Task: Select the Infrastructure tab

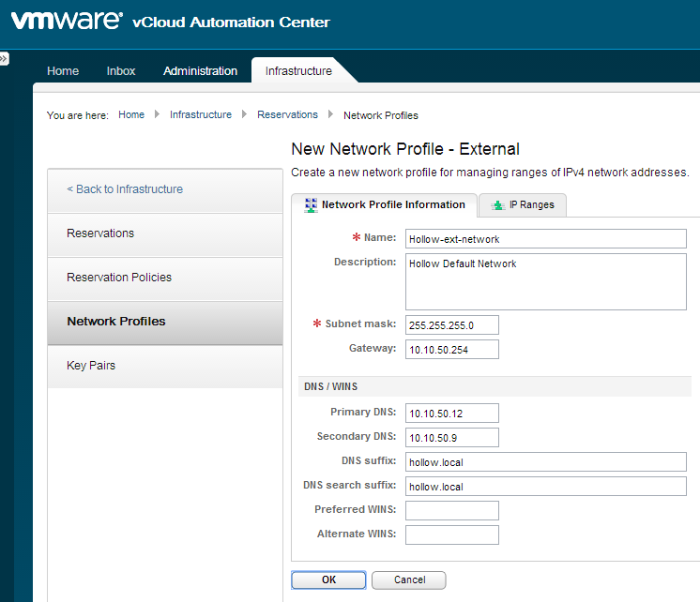Action: (298, 71)
